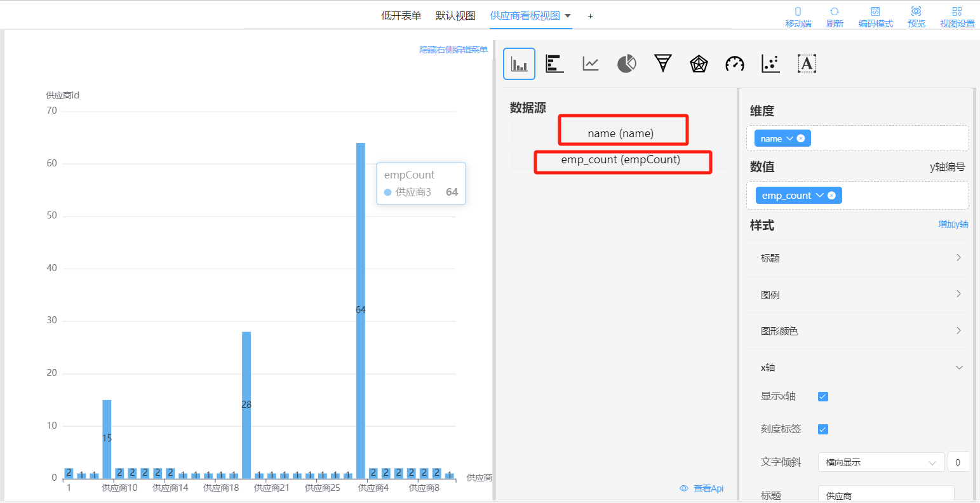Choose the scatter plot icon
Screen dimensions: 980x503
point(770,64)
